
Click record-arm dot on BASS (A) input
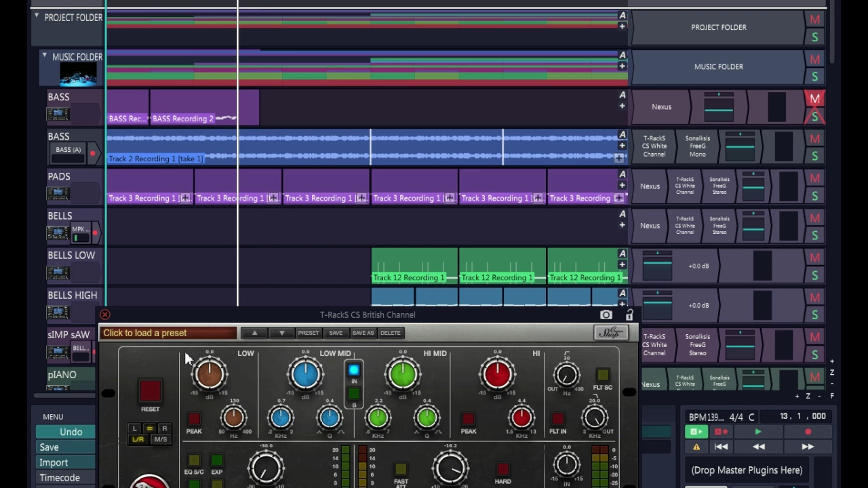pos(92,154)
